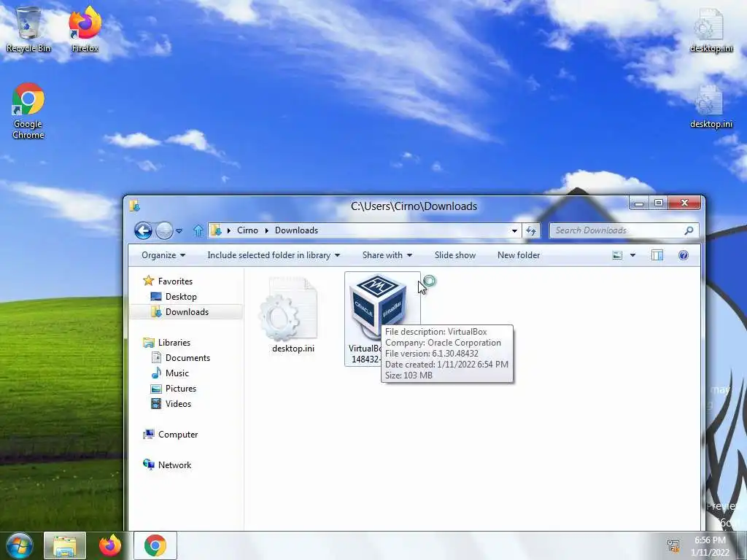747x560 pixels.
Task: Click the search magnifier icon
Action: point(689,230)
